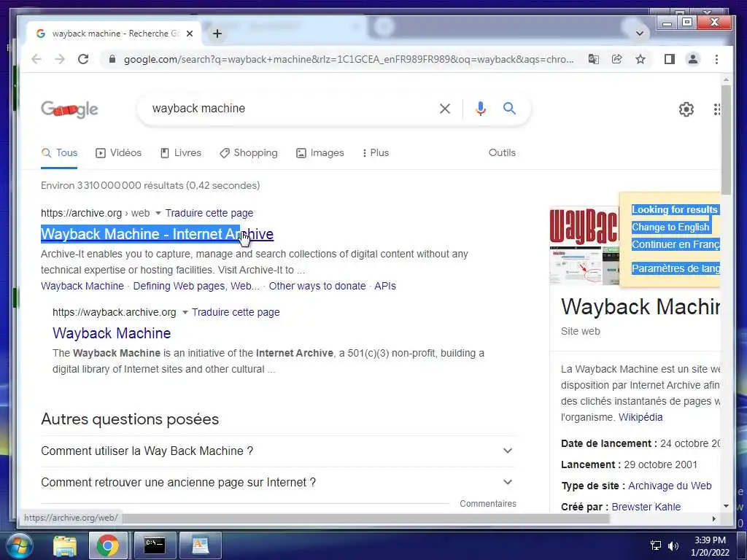The width and height of the screenshot is (747, 560).
Task: Open the Wayback Machine title of the wayback.archive.org result
Action: click(112, 333)
